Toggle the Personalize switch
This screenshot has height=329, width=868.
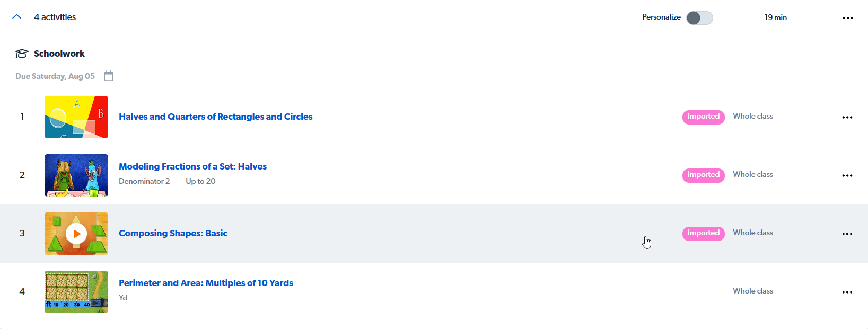tap(699, 18)
